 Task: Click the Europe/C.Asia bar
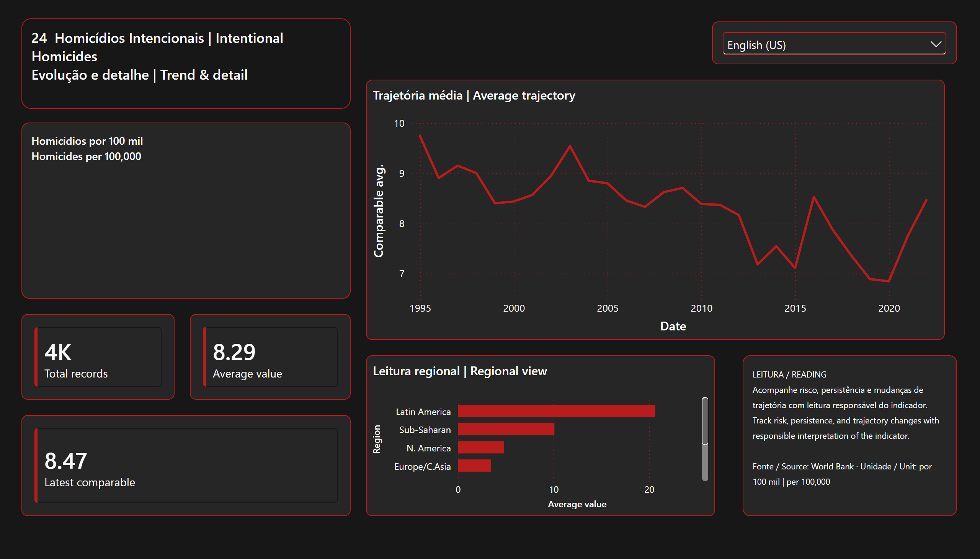coord(474,466)
